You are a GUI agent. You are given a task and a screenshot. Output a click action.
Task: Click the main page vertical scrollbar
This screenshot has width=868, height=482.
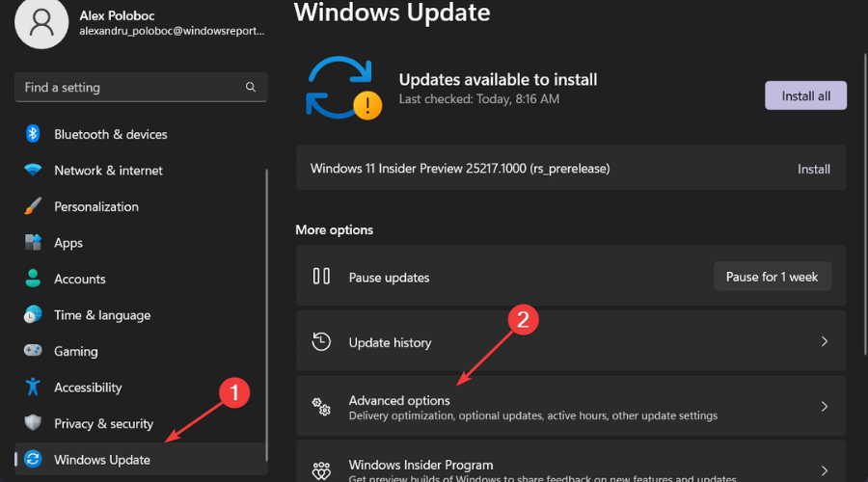pyautogui.click(x=865, y=204)
